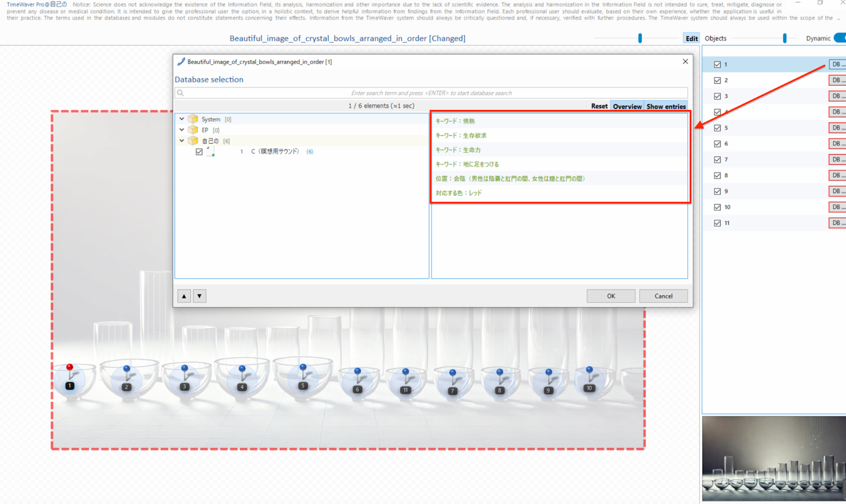Uncheck the C 瞑想用サウンド entry checkbox
Screen dimensions: 846x504
pos(199,152)
